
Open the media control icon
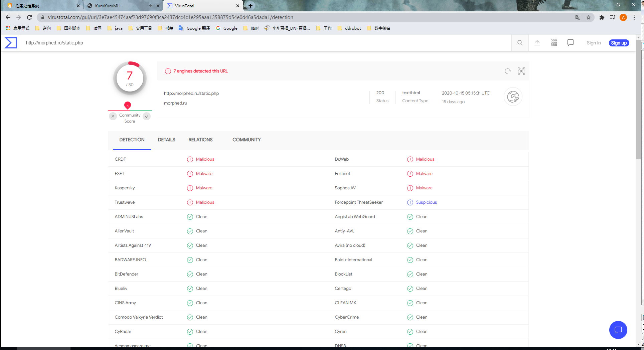(x=613, y=17)
